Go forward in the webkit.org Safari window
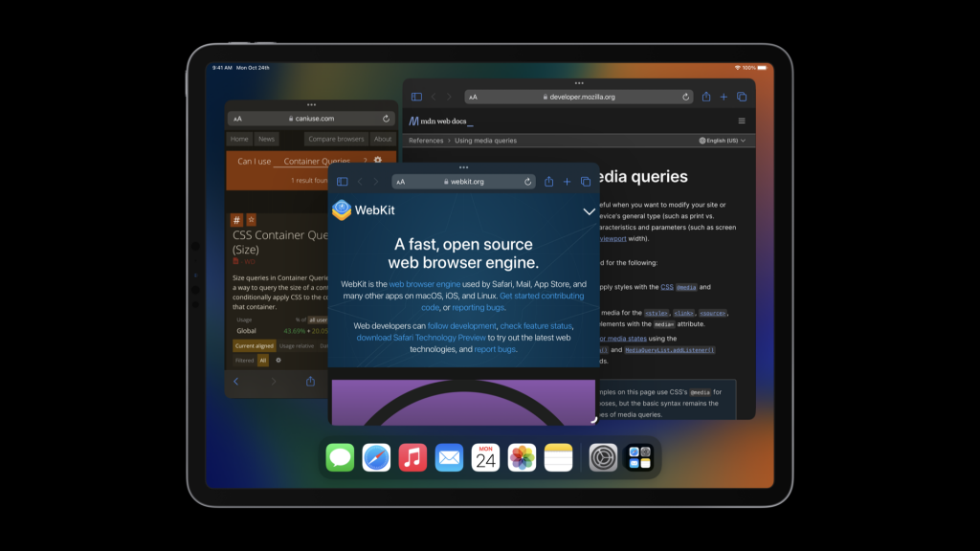 375,182
